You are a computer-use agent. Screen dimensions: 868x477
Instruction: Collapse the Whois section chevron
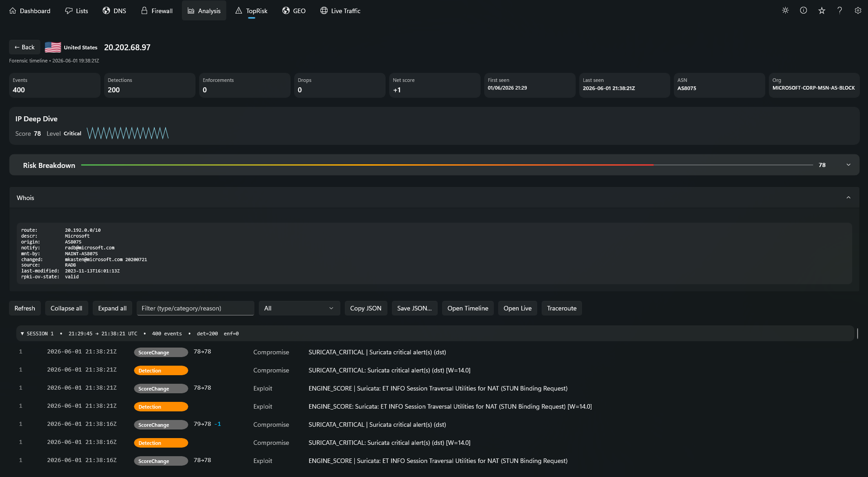pyautogui.click(x=849, y=198)
